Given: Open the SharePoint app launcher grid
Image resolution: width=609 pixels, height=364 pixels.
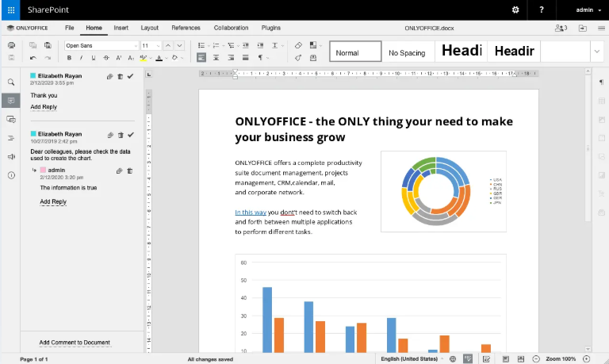Looking at the screenshot, I should 11,10.
